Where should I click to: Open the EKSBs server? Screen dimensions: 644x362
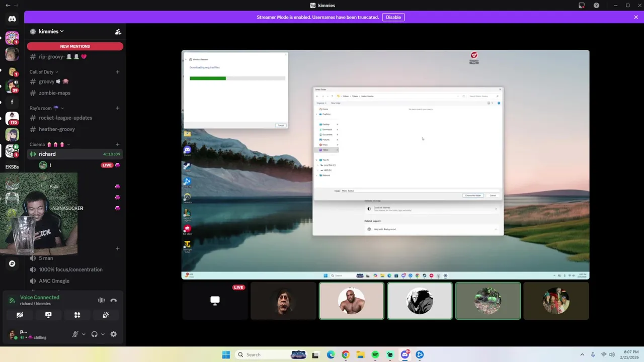coord(12,167)
